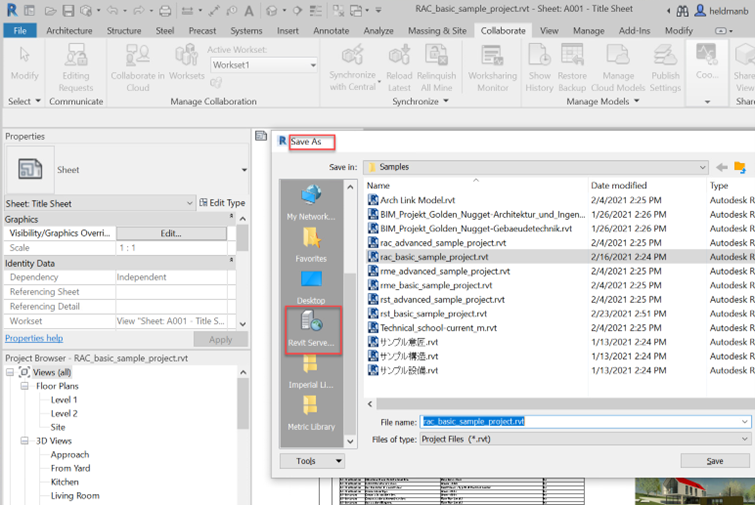Open the Properties help link
The image size is (755, 505).
[34, 338]
